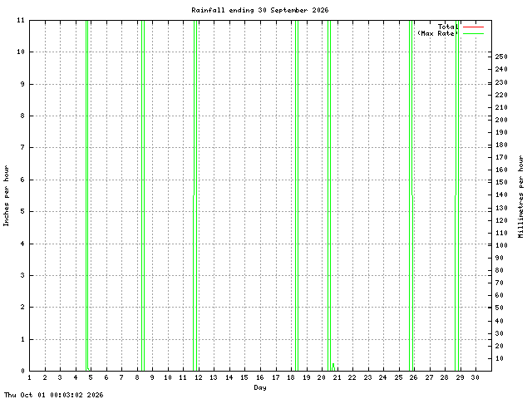Click the green rainfall spike near day 29

click(457, 195)
